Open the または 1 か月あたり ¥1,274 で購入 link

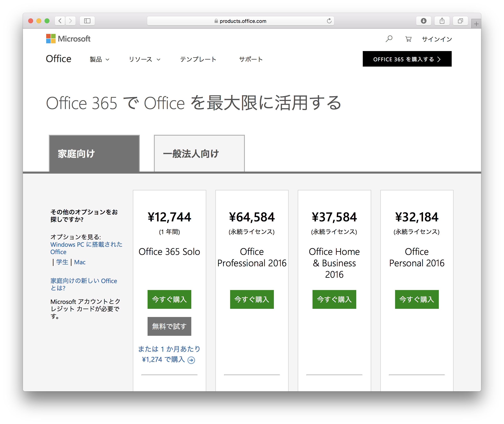pyautogui.click(x=169, y=354)
